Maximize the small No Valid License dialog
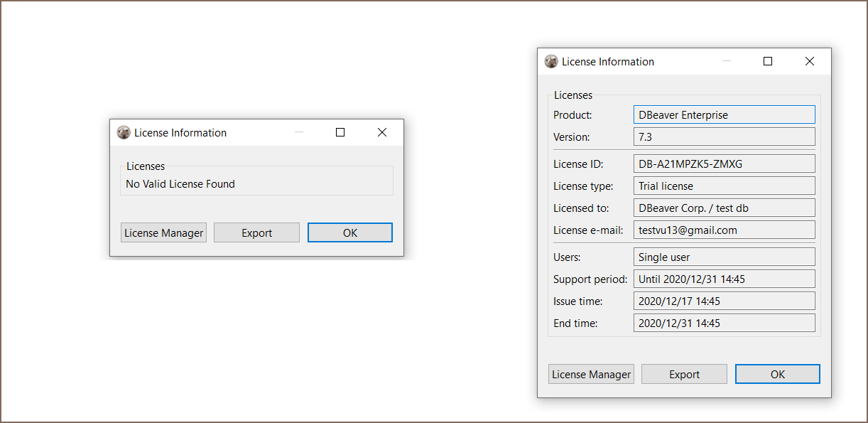868x423 pixels. click(x=340, y=132)
